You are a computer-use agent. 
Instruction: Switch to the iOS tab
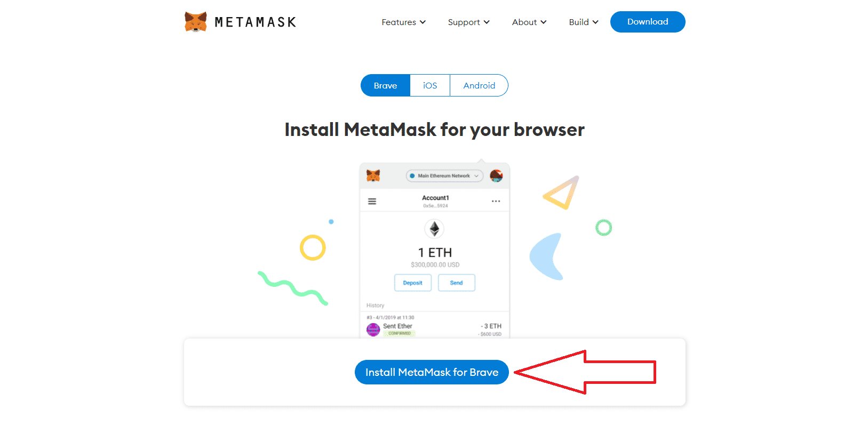pos(429,85)
